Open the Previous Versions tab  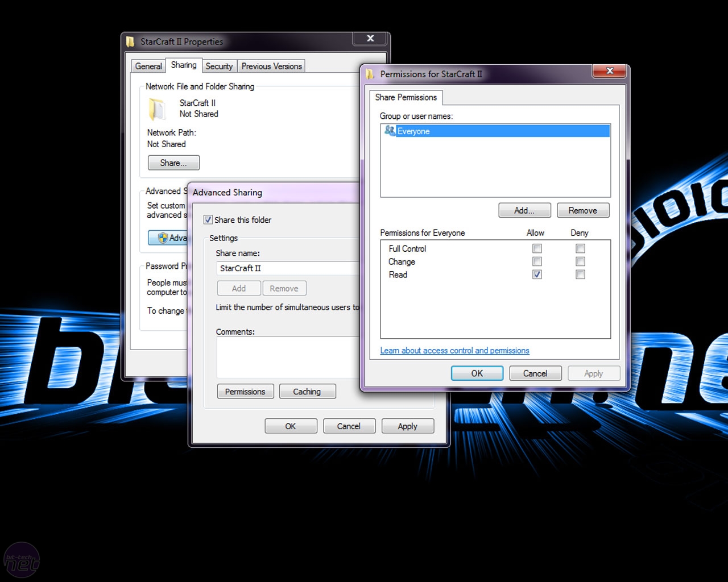[x=271, y=66]
